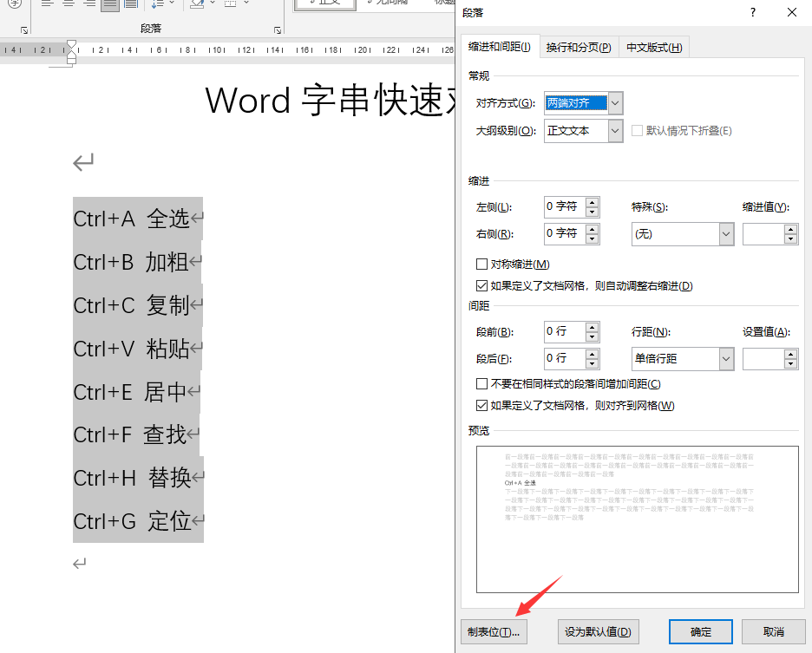The width and height of the screenshot is (812, 653).
Task: Click the document line "Ctrl+E 居中"
Action: [129, 392]
